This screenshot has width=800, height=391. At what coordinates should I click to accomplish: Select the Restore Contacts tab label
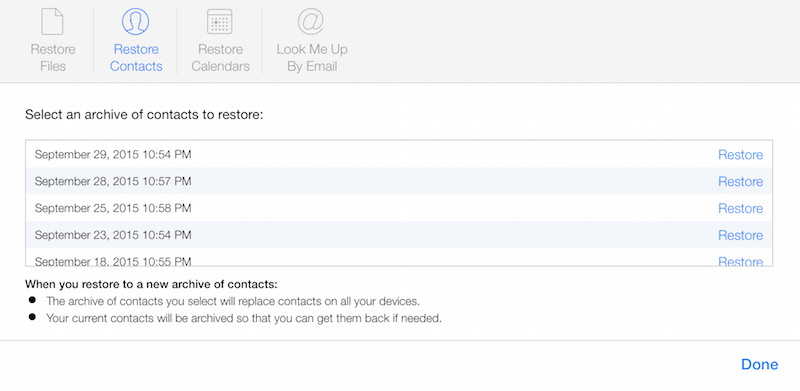point(136,58)
